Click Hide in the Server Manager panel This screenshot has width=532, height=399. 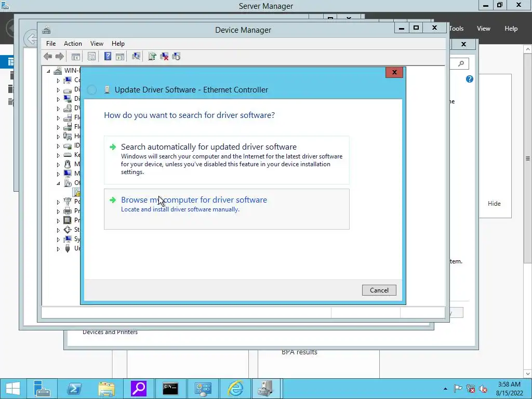494,203
